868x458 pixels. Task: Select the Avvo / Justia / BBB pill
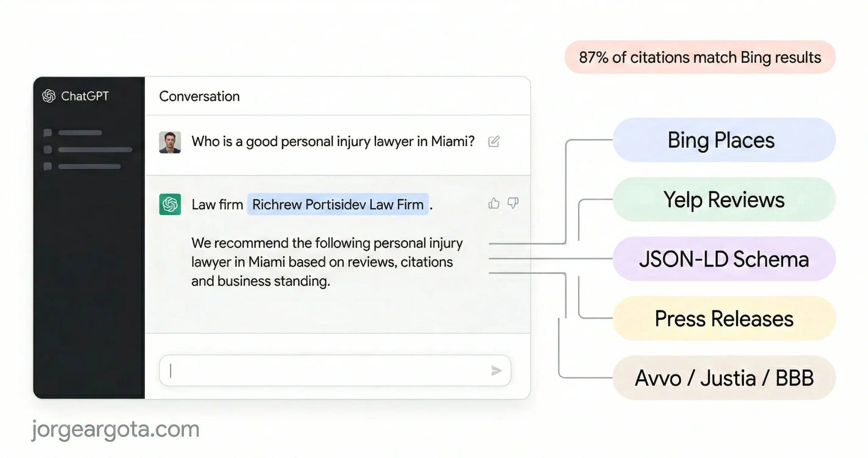pos(724,378)
